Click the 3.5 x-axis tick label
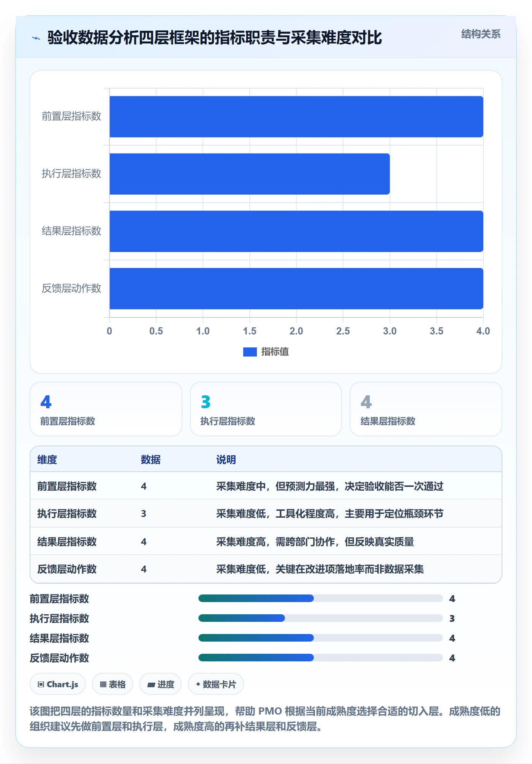 coord(437,331)
